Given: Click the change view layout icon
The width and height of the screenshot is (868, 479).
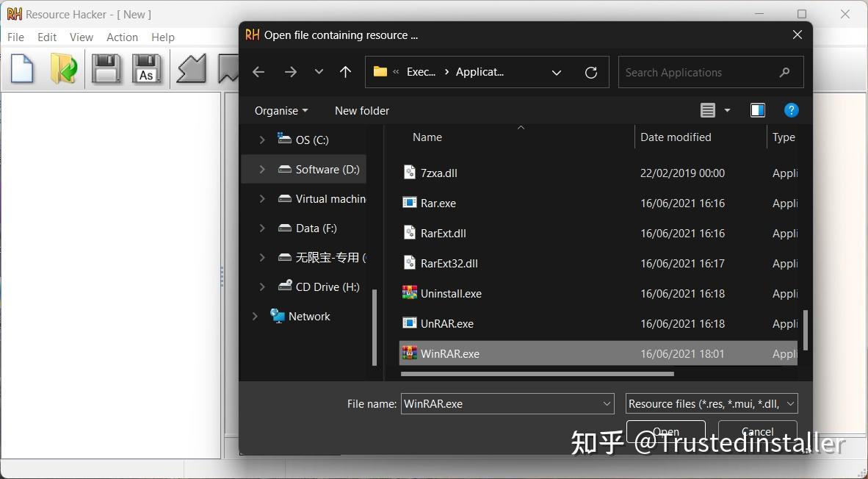Looking at the screenshot, I should (708, 110).
